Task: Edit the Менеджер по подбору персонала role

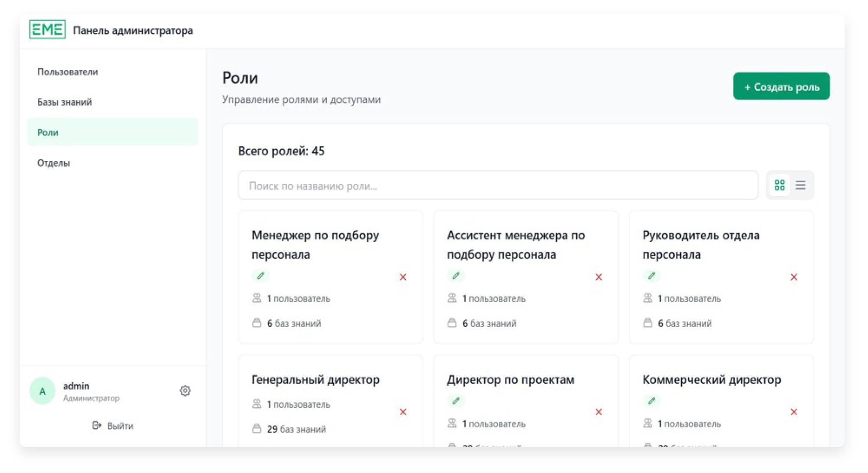Action: (x=260, y=276)
